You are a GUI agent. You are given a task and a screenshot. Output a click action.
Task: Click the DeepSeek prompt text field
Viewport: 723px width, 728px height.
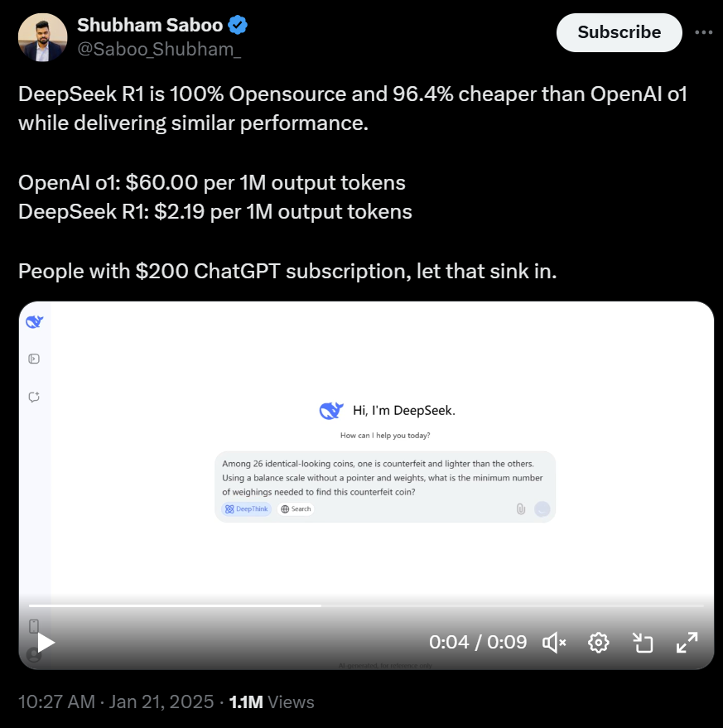(383, 477)
